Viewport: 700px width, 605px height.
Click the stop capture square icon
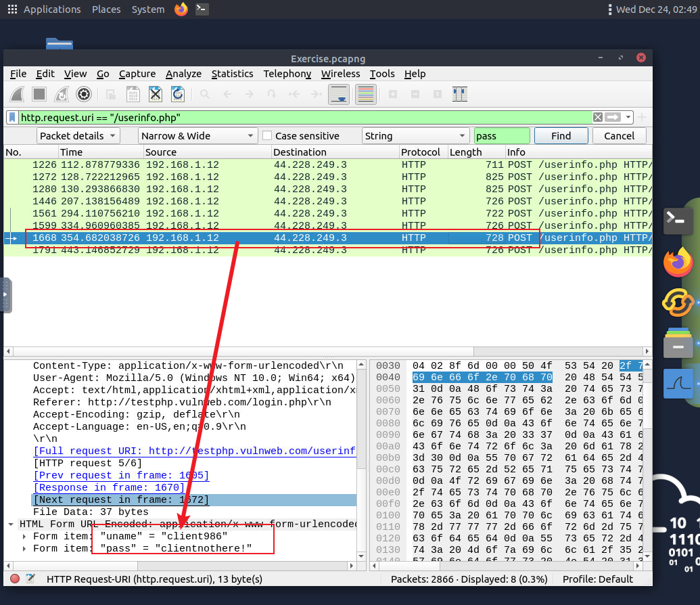pos(39,94)
